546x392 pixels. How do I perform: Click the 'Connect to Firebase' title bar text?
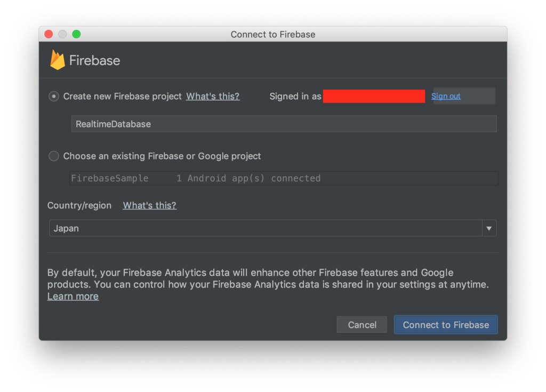(272, 34)
